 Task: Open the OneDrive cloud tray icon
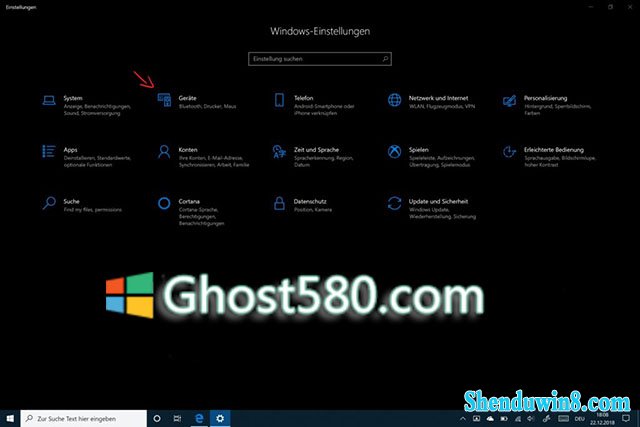click(490, 419)
